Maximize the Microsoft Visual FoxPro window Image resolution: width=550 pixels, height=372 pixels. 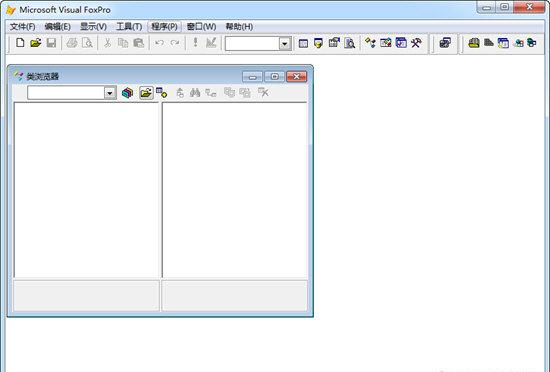[x=505, y=7]
